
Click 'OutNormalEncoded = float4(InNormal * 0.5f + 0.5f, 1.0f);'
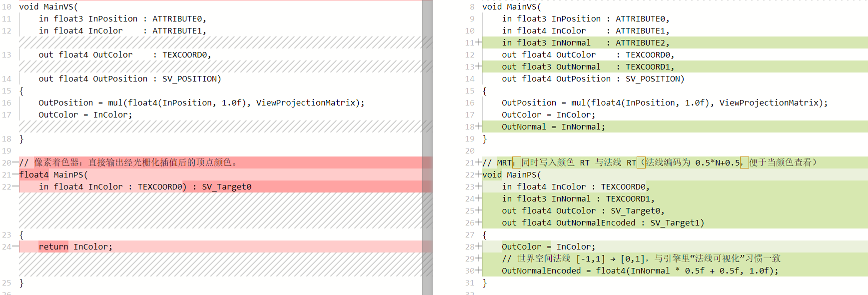[640, 270]
